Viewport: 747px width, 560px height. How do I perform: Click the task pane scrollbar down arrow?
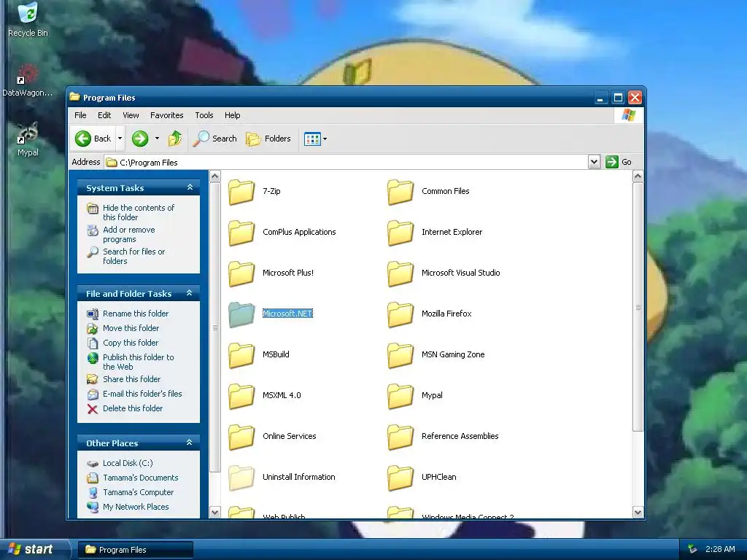pos(215,513)
